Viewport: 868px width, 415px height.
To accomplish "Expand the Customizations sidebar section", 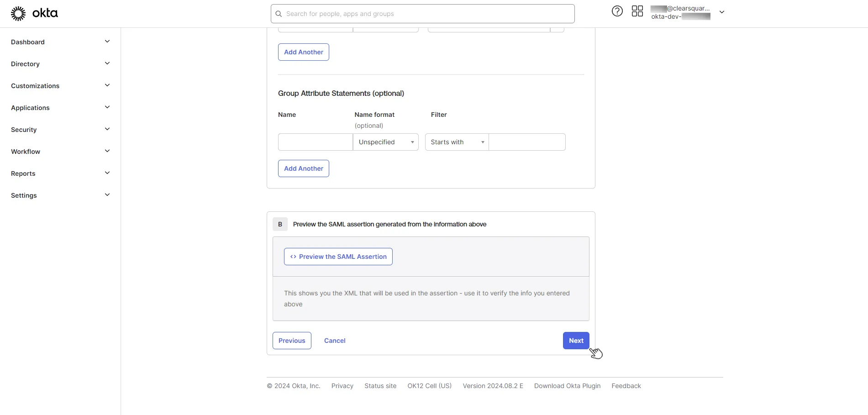I will 107,85.
